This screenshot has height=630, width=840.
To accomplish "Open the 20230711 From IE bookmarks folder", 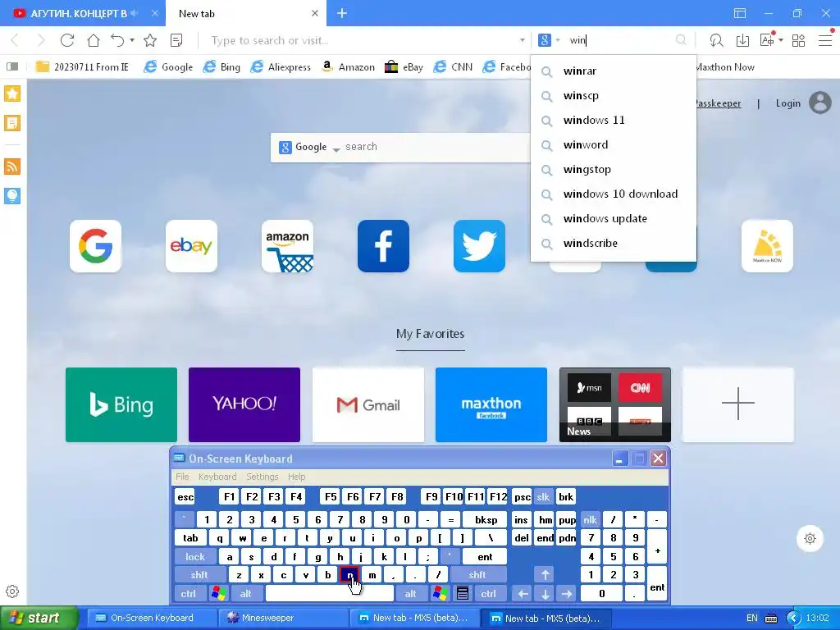I will (x=82, y=66).
